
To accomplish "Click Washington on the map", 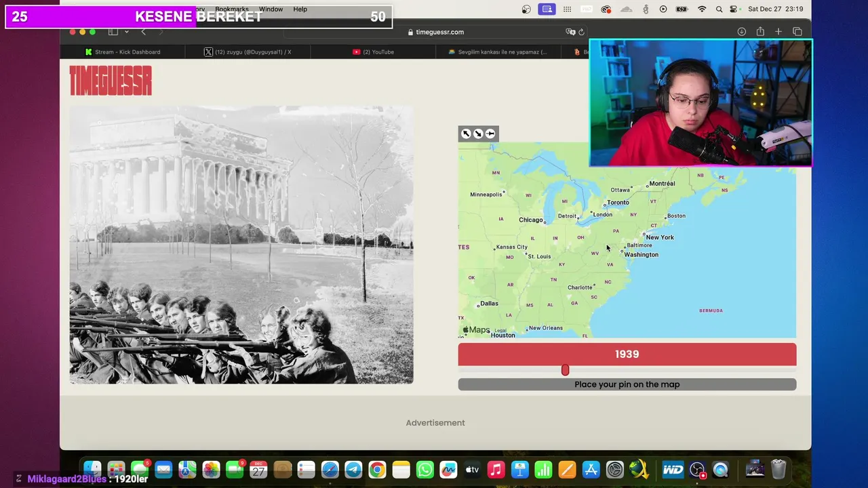I will click(641, 255).
